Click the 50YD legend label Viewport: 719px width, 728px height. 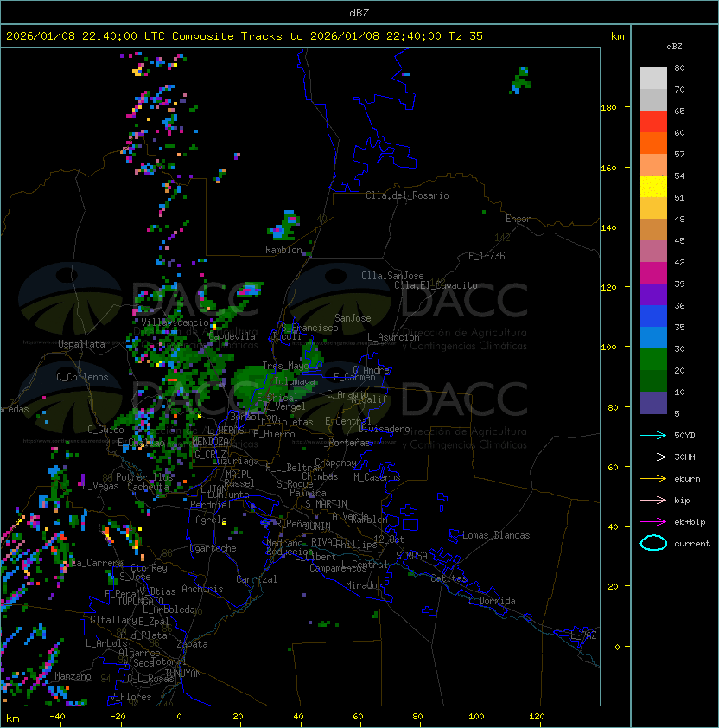click(x=684, y=435)
